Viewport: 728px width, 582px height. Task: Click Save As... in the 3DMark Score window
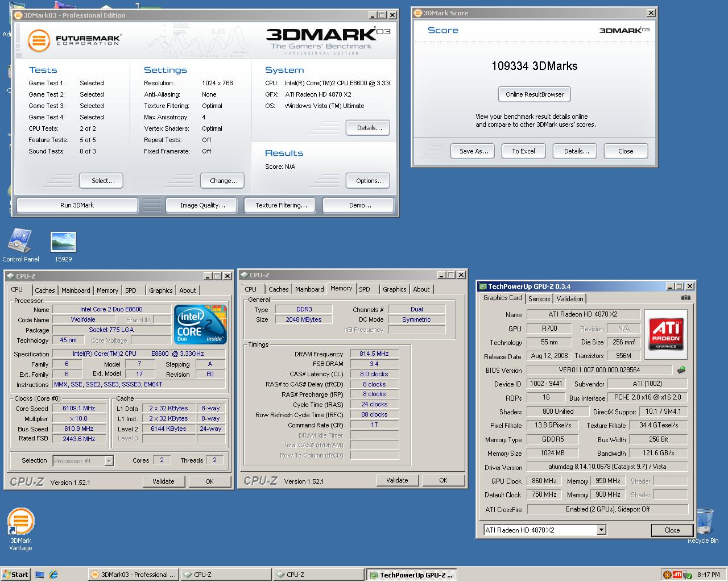coord(473,151)
